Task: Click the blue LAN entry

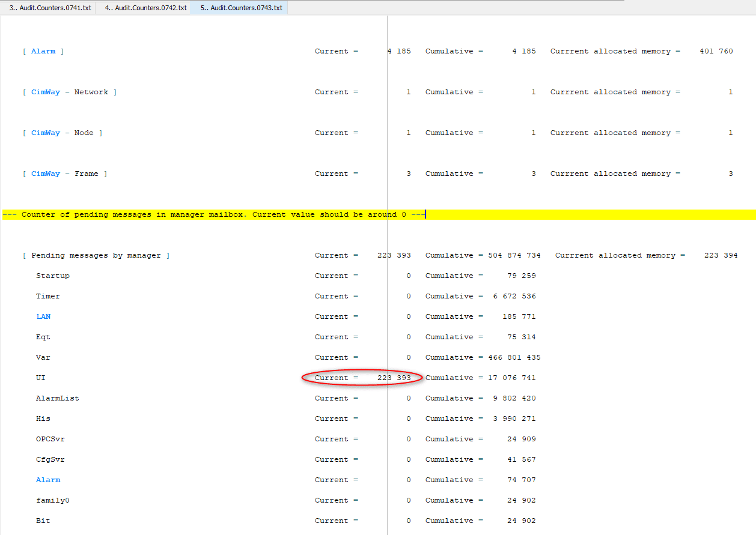Action: coord(43,316)
